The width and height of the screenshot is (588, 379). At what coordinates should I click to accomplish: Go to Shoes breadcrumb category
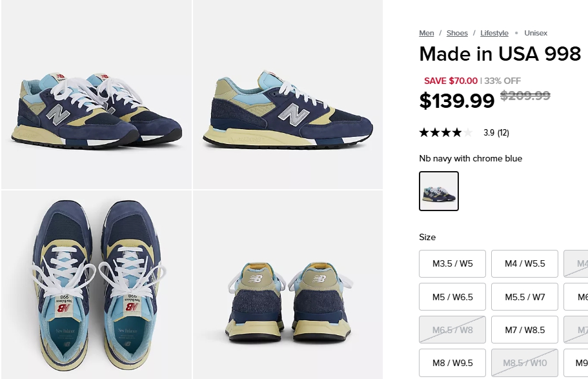tap(457, 33)
